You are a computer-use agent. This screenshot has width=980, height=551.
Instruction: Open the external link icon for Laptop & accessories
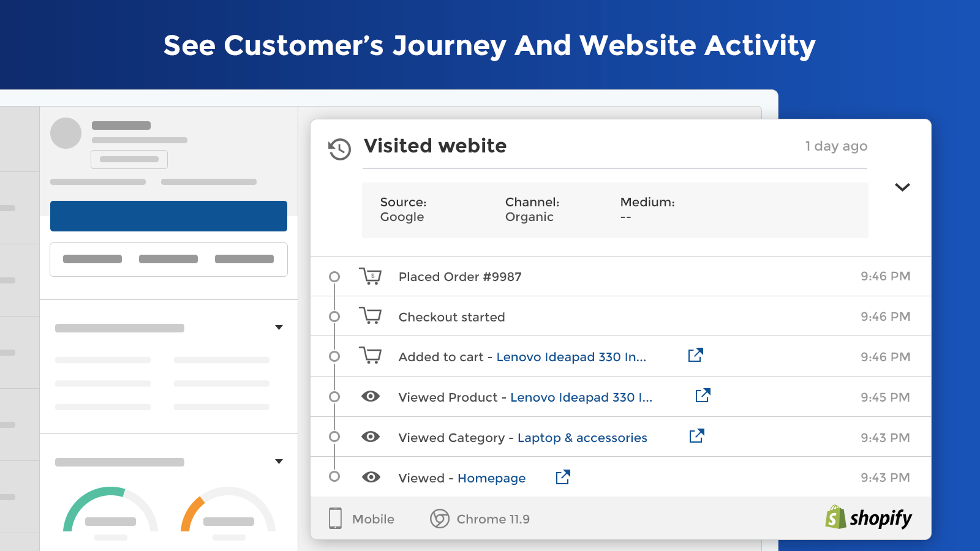[x=697, y=436]
